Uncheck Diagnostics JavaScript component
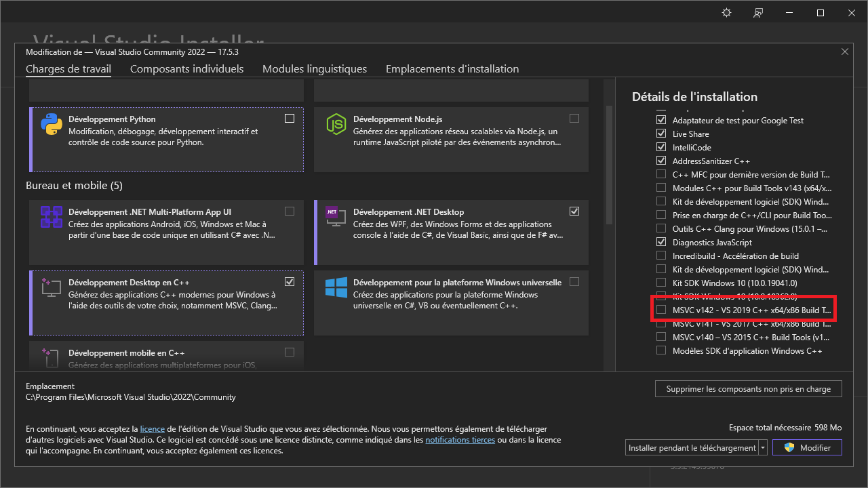 661,242
